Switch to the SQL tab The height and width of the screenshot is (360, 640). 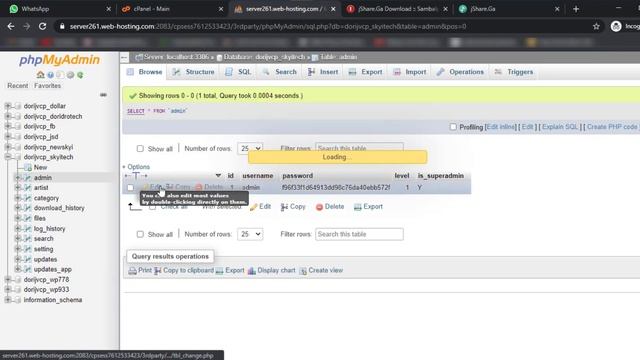238,72
